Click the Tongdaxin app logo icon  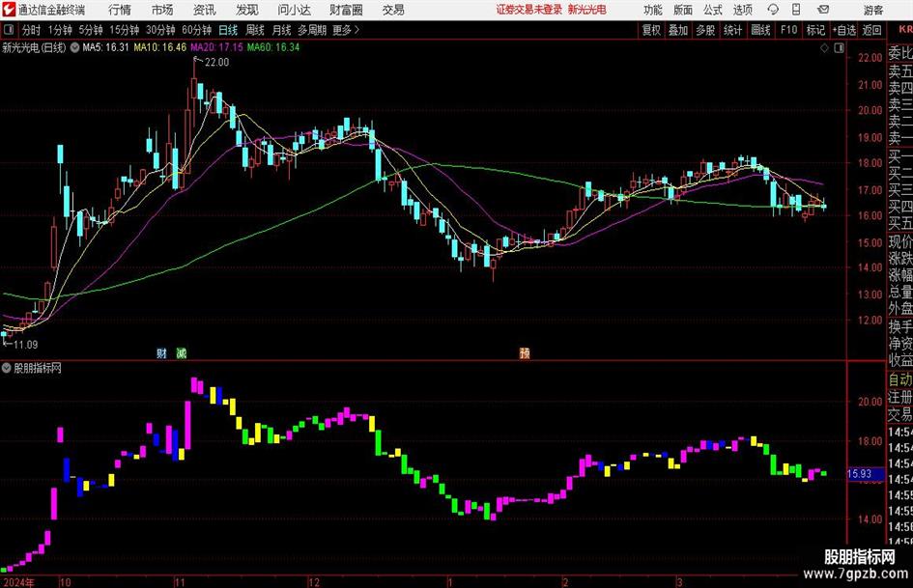coord(9,10)
